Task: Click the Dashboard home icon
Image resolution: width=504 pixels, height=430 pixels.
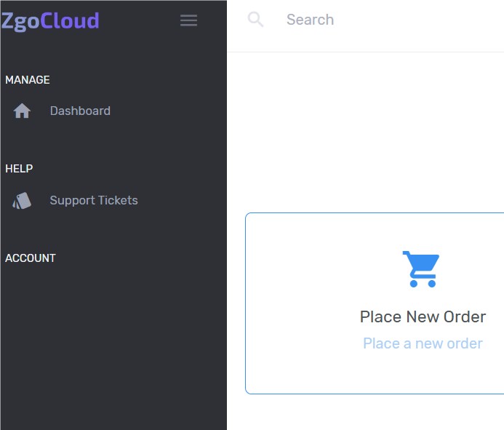Action: pyautogui.click(x=22, y=111)
